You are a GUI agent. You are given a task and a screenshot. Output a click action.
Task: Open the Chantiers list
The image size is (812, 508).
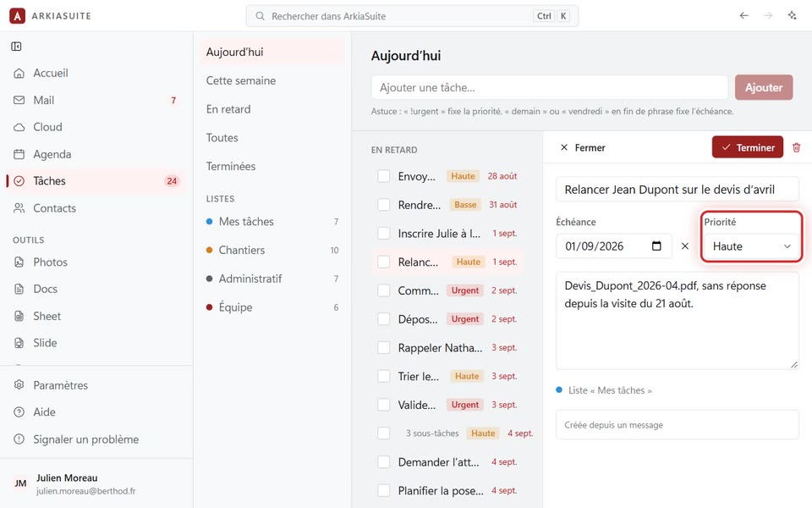272,250
